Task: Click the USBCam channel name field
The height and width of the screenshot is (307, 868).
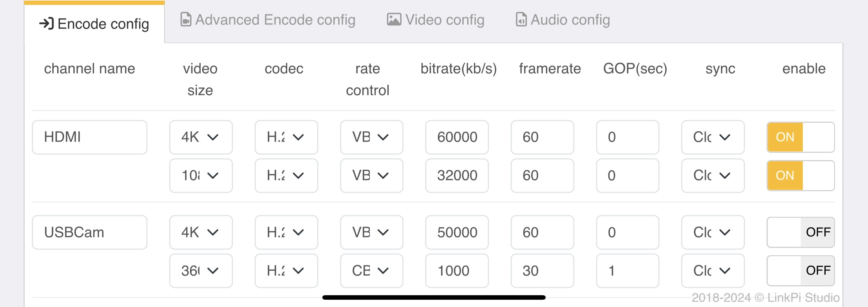Action: tap(90, 232)
